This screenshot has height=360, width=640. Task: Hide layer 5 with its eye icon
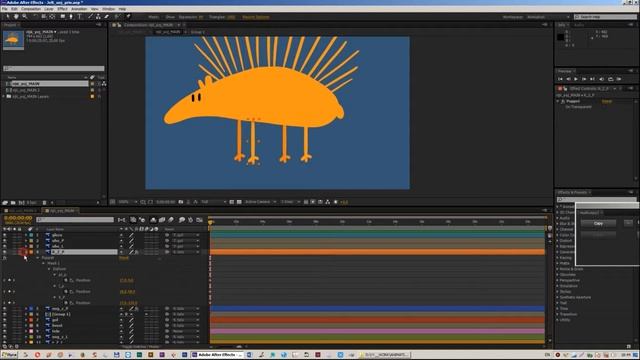point(4,309)
